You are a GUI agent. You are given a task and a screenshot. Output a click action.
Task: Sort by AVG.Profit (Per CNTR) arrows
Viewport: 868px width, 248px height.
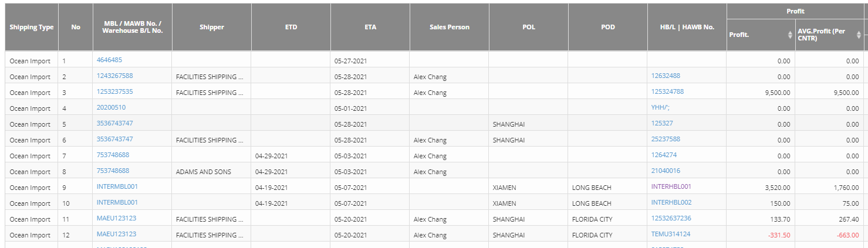(859, 35)
